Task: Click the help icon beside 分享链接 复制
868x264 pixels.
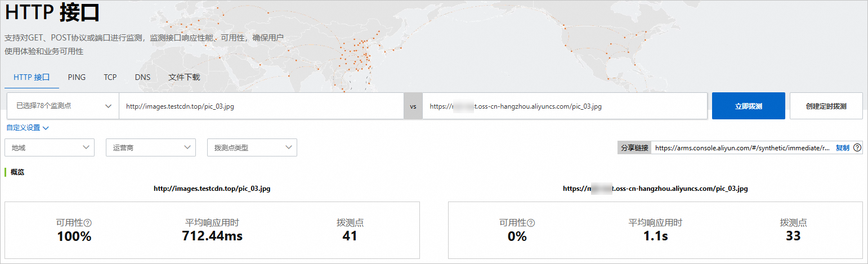Action: pos(857,148)
